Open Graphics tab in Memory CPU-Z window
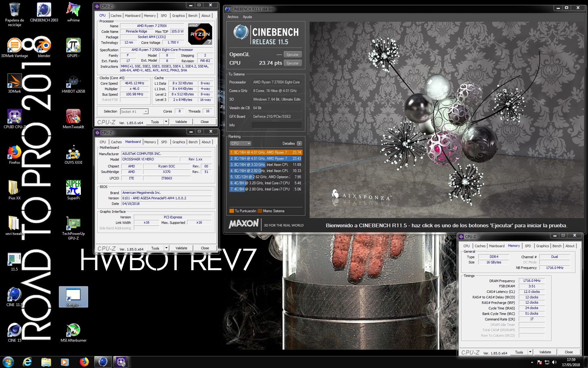 click(542, 246)
